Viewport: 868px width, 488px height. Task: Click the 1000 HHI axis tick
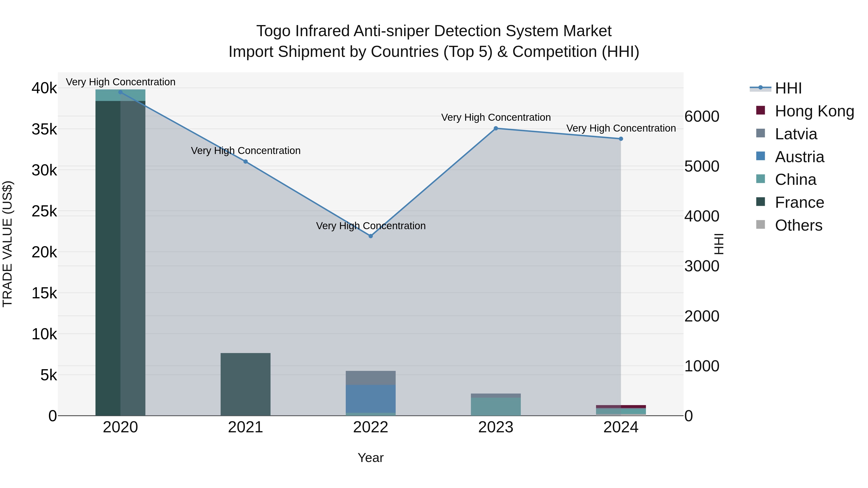coord(702,366)
